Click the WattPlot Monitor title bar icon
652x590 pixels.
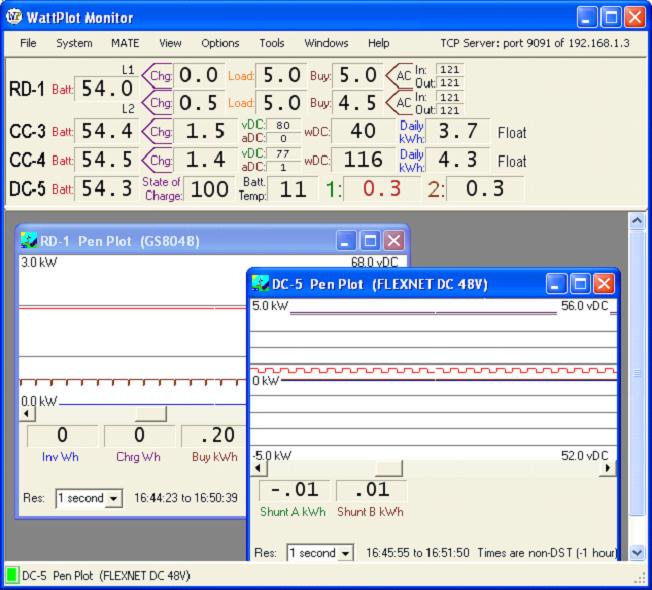(13, 17)
